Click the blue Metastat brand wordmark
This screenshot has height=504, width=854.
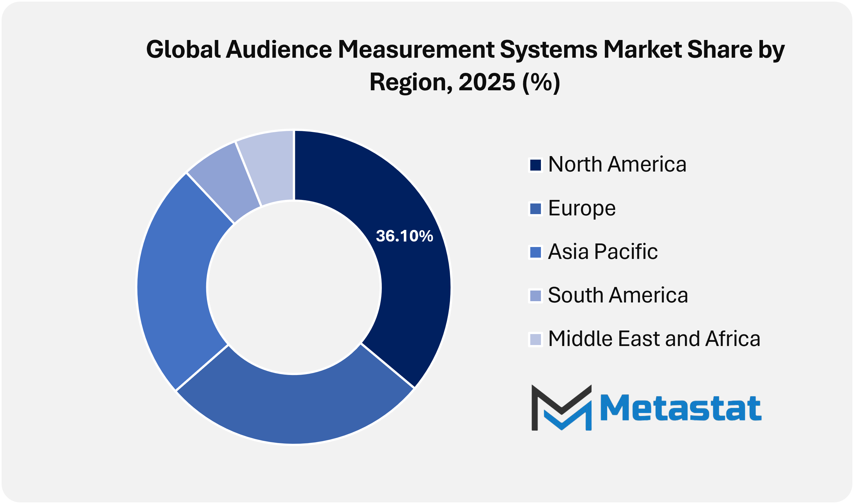click(681, 408)
